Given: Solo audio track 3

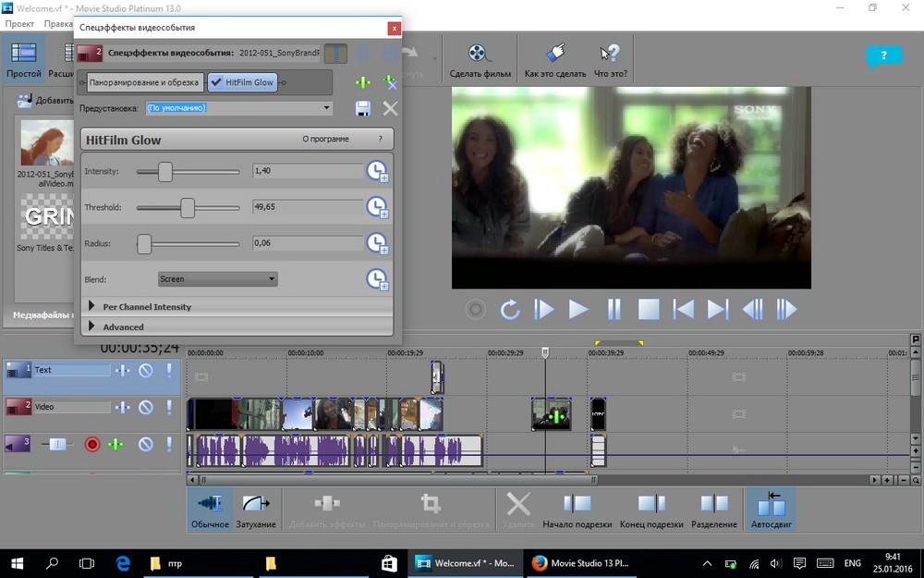Looking at the screenshot, I should pyautogui.click(x=169, y=444).
